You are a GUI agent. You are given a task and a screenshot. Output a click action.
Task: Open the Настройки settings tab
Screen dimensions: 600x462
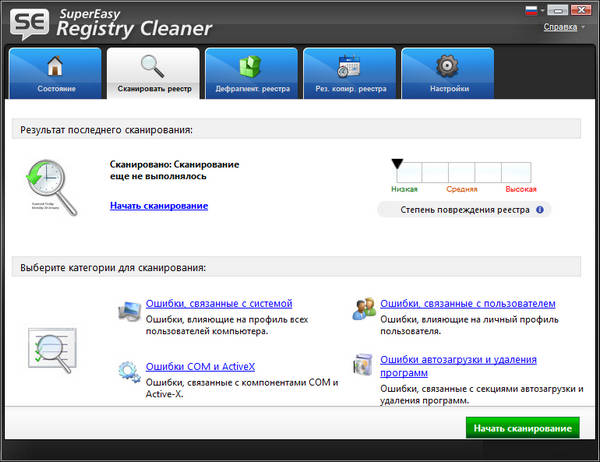[x=446, y=74]
